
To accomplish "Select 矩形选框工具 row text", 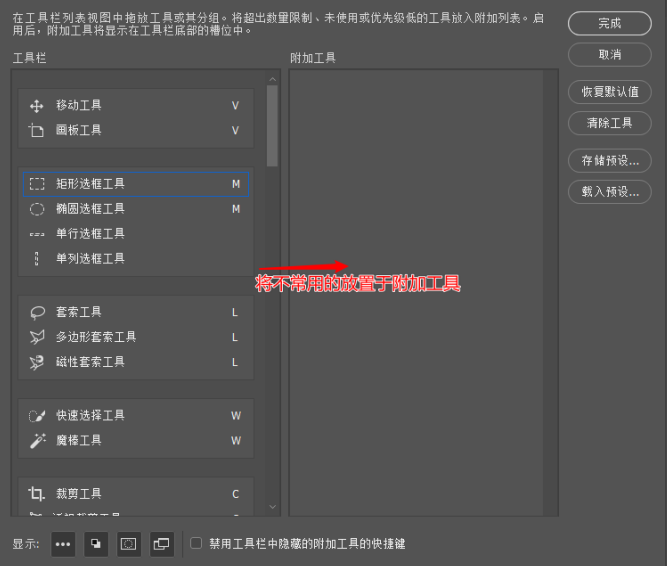I will (90, 184).
